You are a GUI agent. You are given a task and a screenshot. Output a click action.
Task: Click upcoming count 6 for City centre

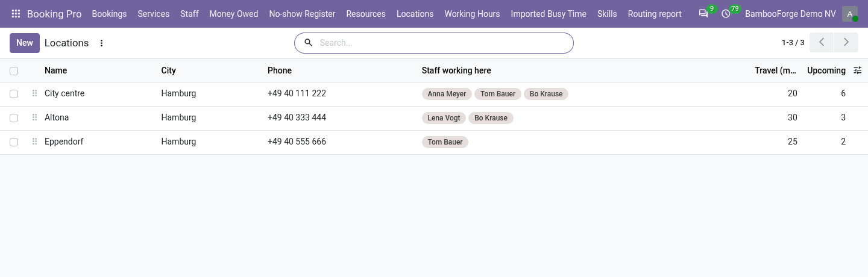click(x=843, y=93)
